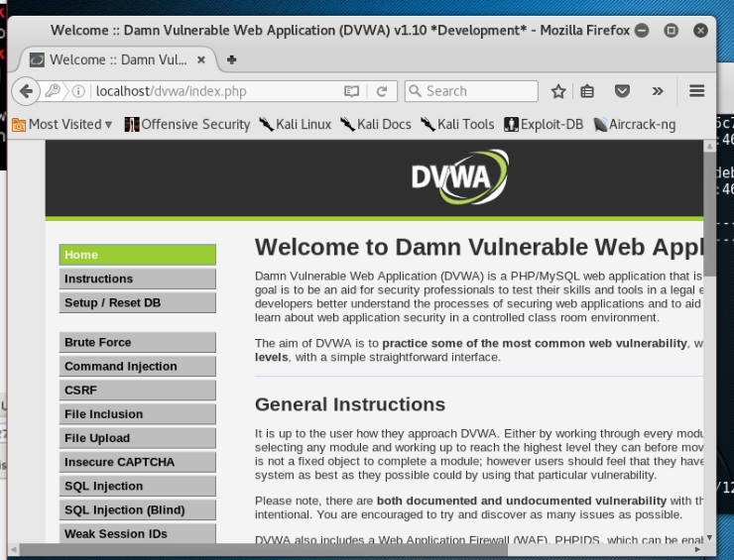Open the site identity info icon

[78, 91]
